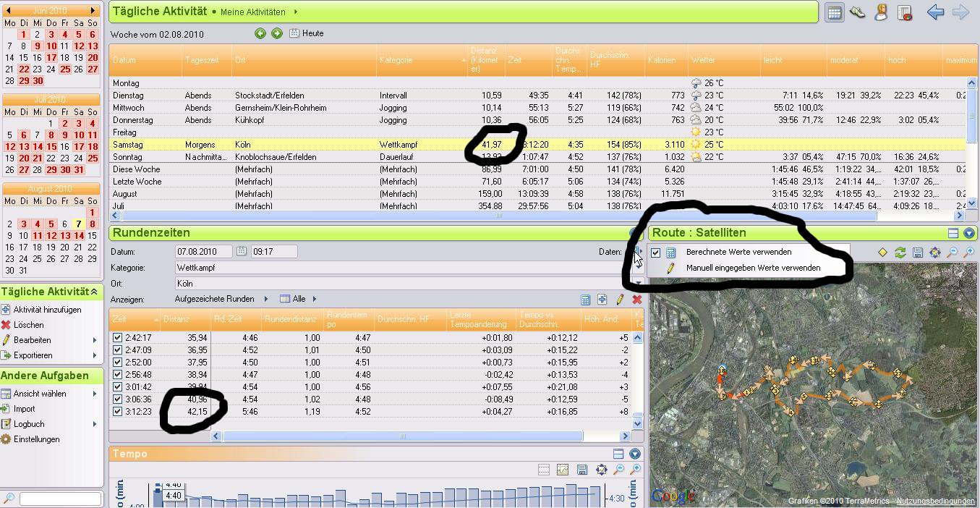
Task: Click the red X delete icon above laps table
Action: pos(636,300)
